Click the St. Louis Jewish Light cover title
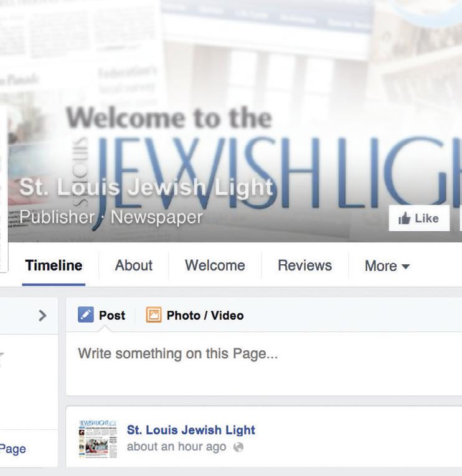This screenshot has height=476, width=462. click(146, 187)
